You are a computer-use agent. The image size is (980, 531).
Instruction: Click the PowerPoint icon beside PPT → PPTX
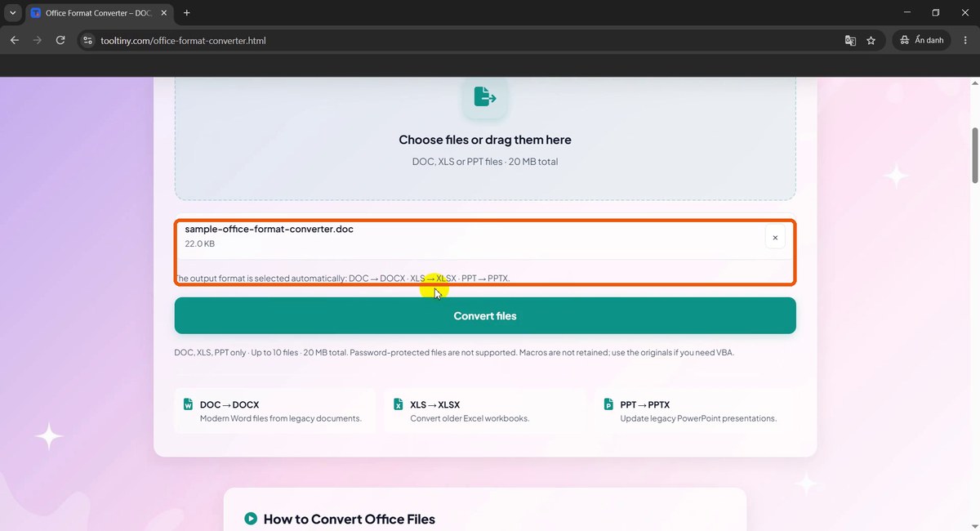[608, 404]
